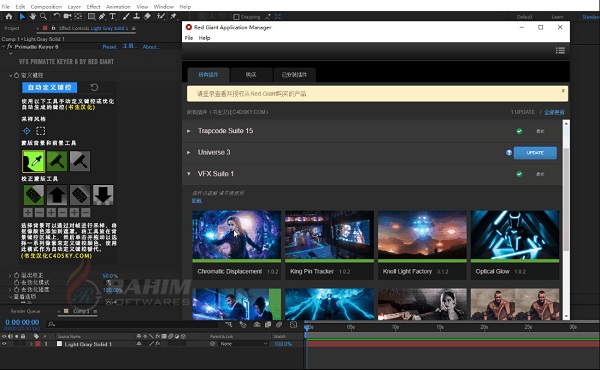The height and width of the screenshot is (370, 600).
Task: Switch to the Render Queue tab
Action: (25, 311)
